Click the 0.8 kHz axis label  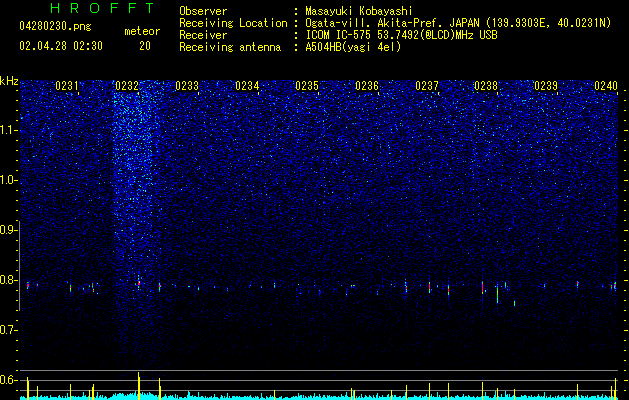click(7, 280)
